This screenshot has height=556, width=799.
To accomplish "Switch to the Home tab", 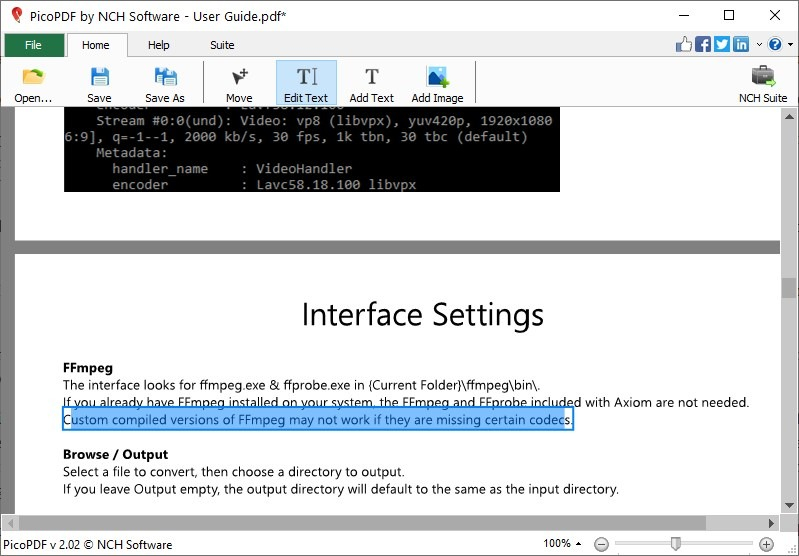I will click(96, 45).
